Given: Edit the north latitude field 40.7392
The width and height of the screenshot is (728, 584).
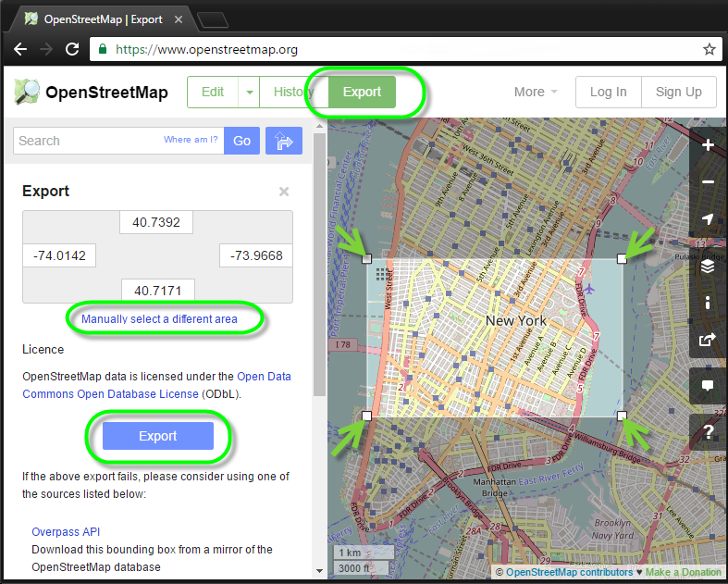Looking at the screenshot, I should pos(156,222).
